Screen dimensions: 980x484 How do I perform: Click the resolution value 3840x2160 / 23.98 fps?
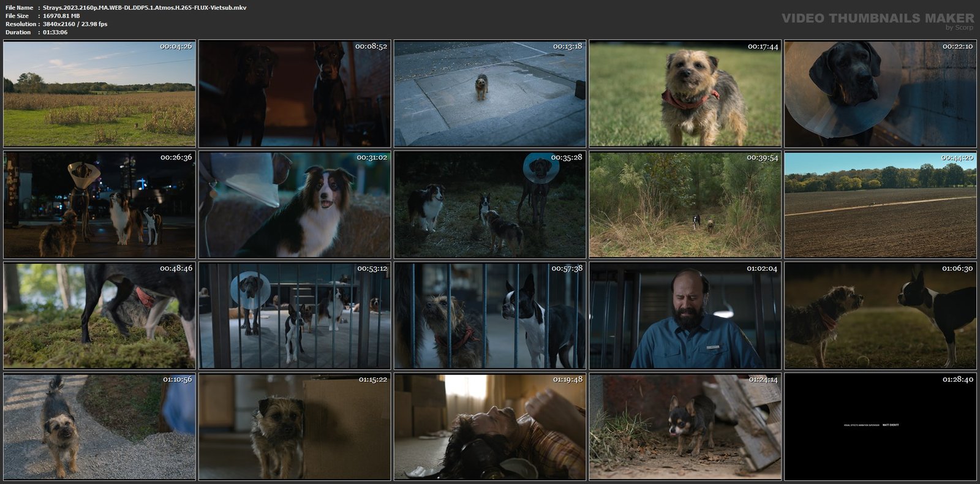click(75, 24)
